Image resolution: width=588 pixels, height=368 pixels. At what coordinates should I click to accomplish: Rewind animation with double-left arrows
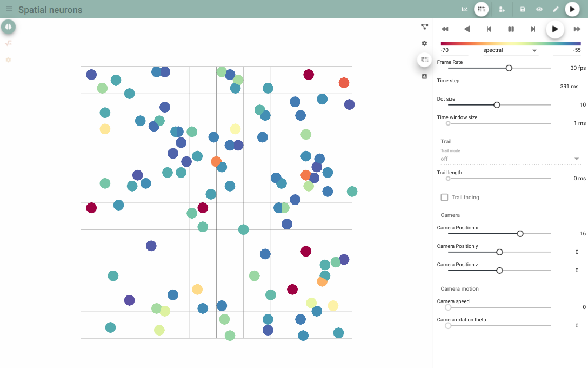(x=445, y=29)
